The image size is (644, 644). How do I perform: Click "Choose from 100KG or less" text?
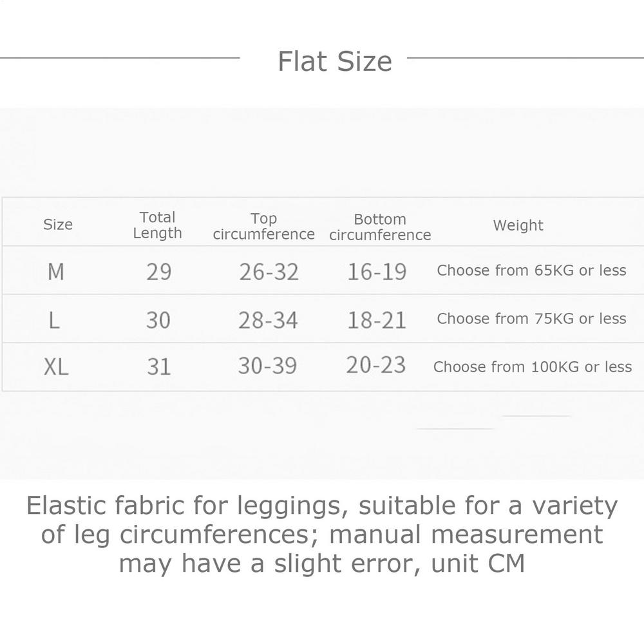coord(532,367)
